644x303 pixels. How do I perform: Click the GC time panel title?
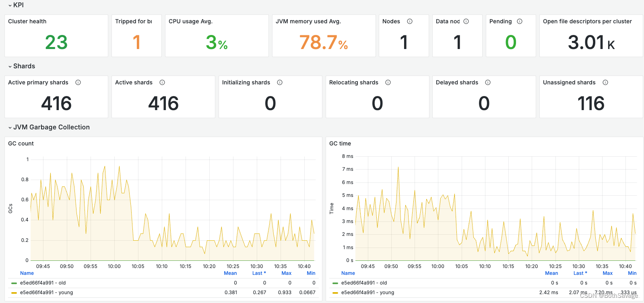point(340,143)
